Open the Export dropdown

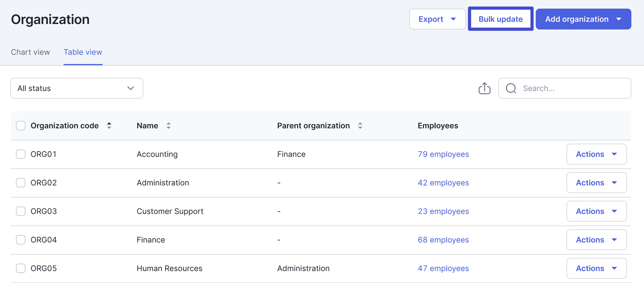437,19
